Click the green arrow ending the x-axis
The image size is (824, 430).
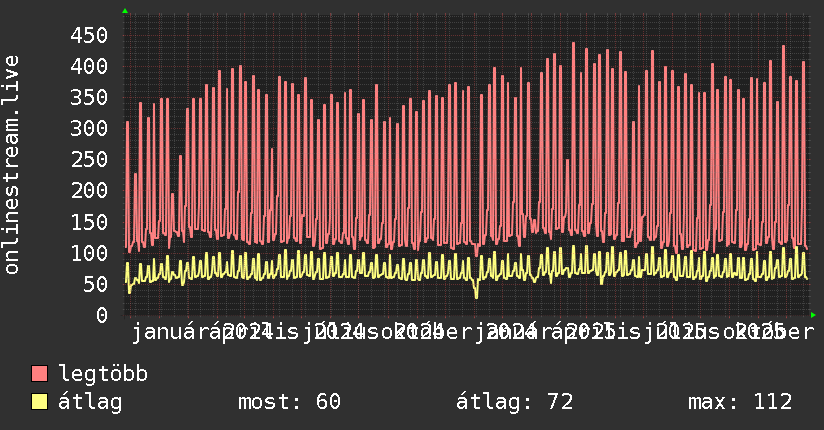pos(813,315)
